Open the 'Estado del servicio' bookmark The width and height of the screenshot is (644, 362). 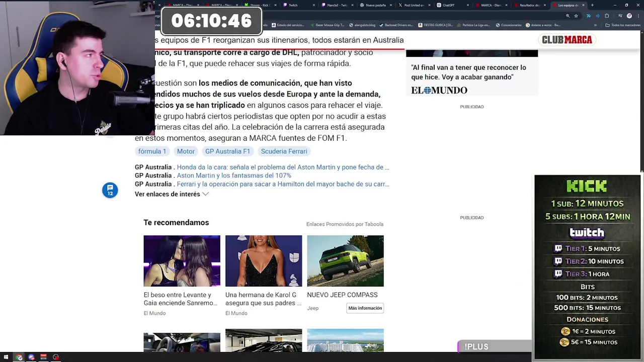click(x=287, y=25)
